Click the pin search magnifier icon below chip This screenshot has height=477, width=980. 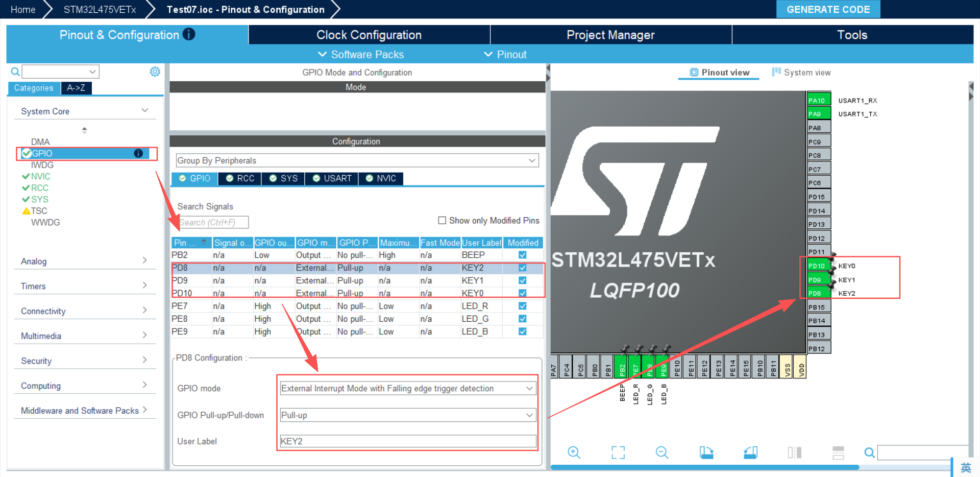(x=869, y=452)
